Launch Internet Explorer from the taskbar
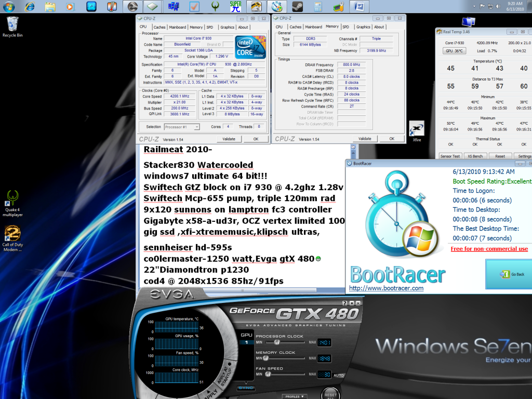Viewport: 532px width, 399px height. [x=30, y=6]
